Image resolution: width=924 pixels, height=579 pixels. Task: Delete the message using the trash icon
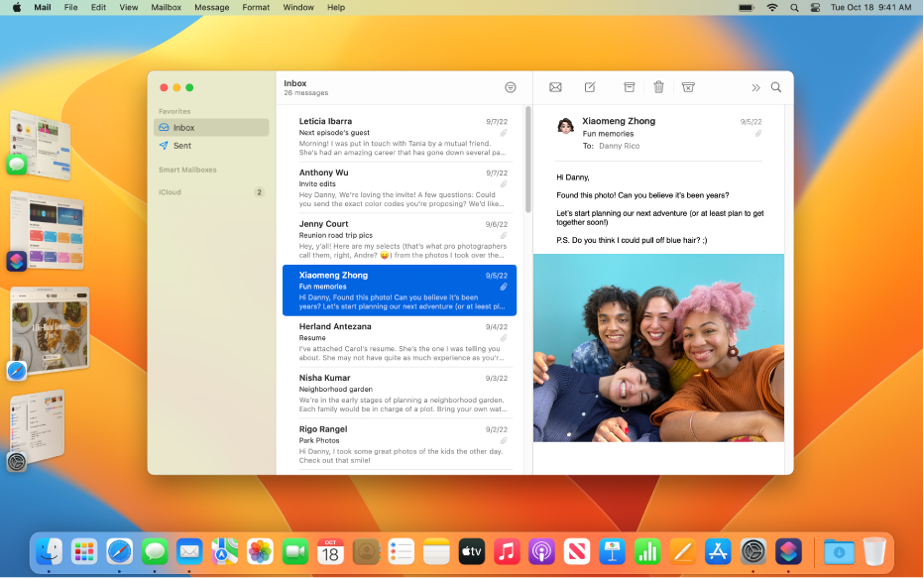pos(658,87)
